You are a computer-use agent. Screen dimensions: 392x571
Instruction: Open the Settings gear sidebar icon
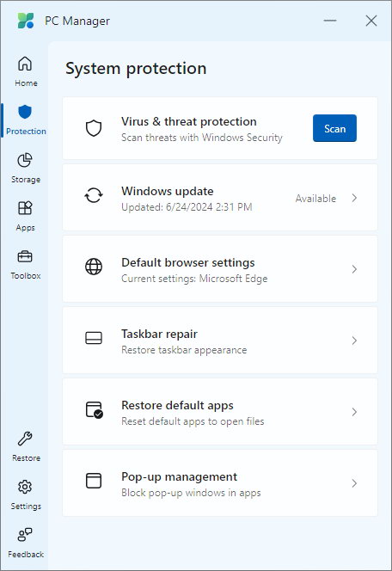coord(25,487)
